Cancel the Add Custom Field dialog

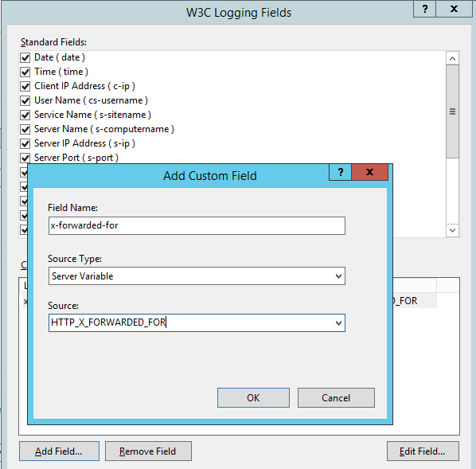[x=336, y=397]
